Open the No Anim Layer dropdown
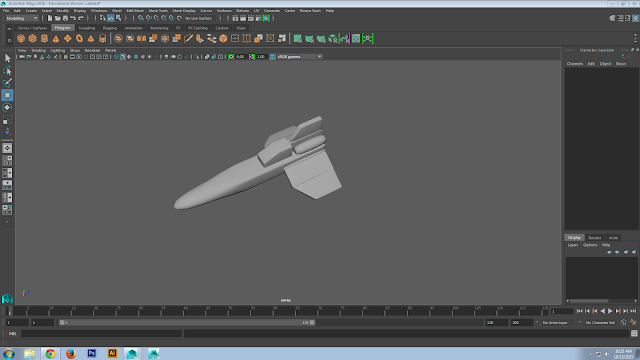 [x=558, y=322]
